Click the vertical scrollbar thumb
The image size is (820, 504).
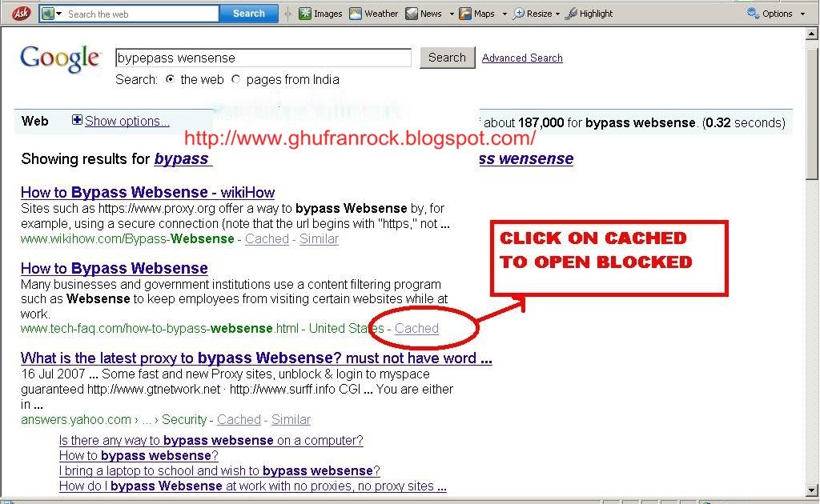pos(812,114)
